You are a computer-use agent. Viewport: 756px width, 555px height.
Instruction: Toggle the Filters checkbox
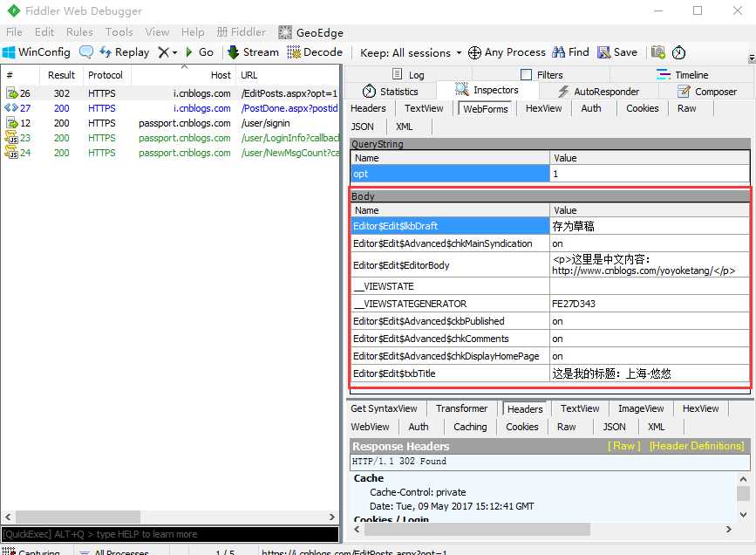(x=526, y=75)
